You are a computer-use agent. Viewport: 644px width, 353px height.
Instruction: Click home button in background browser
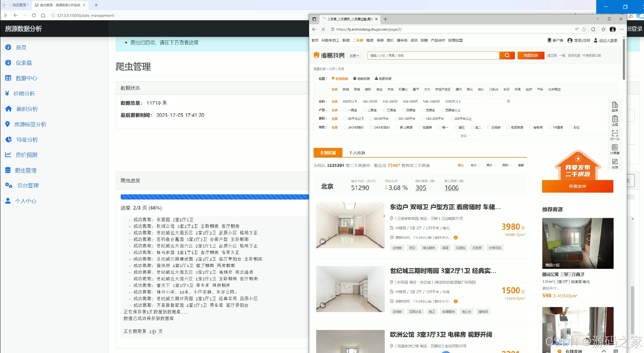[43, 15]
